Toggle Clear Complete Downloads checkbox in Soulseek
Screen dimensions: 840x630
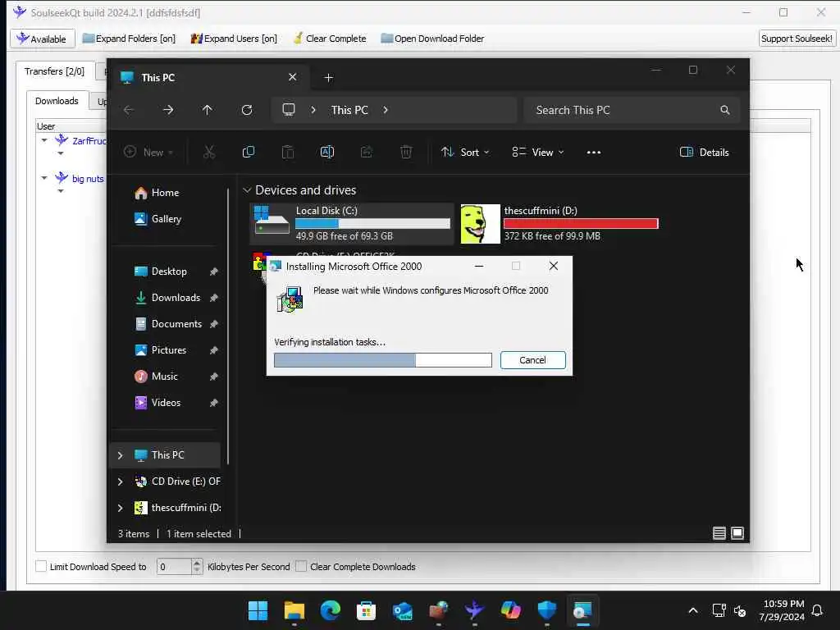coord(301,566)
